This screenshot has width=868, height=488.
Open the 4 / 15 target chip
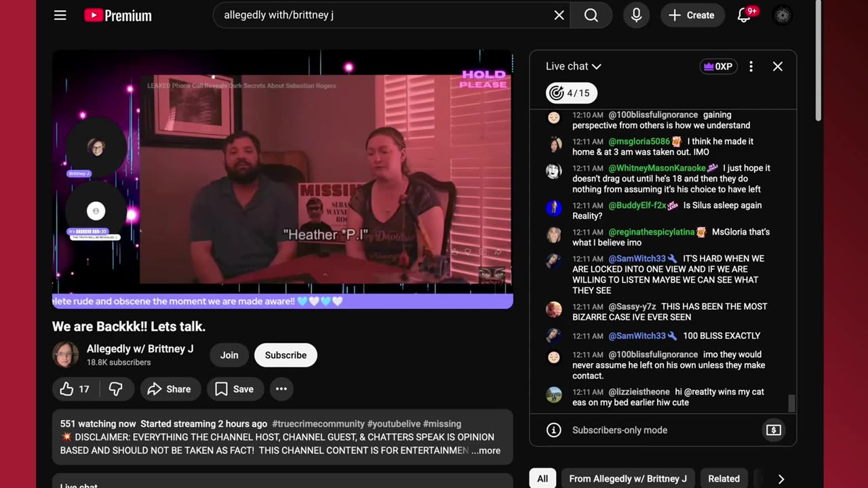[572, 93]
